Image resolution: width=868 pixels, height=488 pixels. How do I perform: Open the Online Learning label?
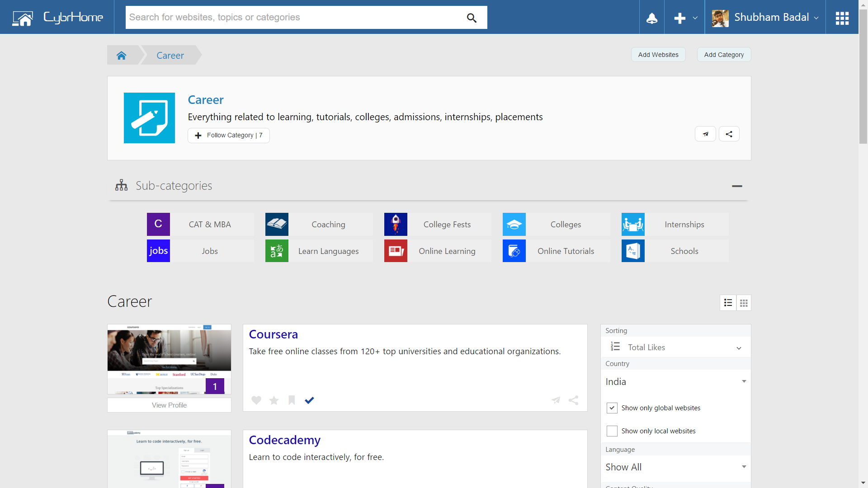pos(447,251)
